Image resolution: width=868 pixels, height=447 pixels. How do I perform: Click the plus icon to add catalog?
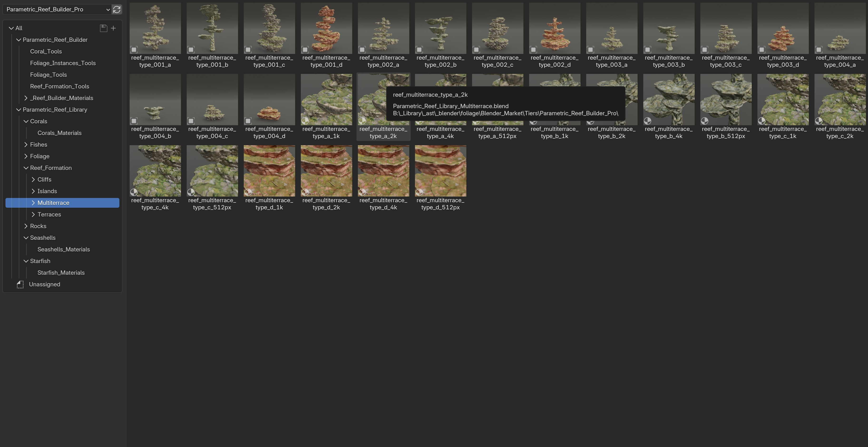114,28
